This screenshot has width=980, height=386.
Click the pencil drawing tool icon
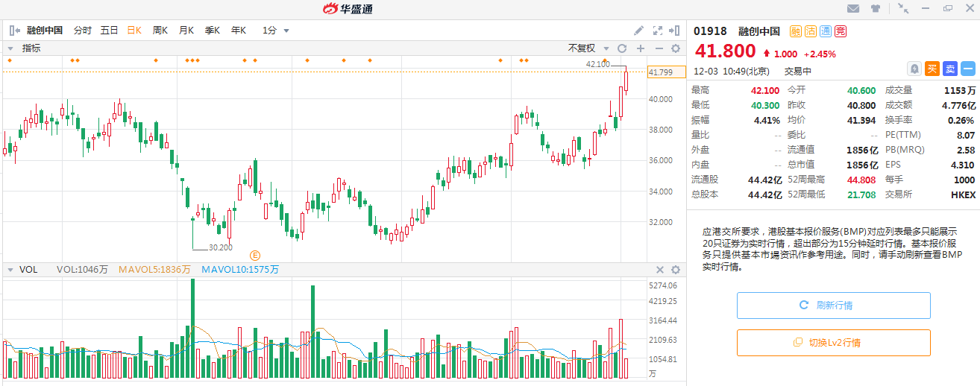pos(638,31)
